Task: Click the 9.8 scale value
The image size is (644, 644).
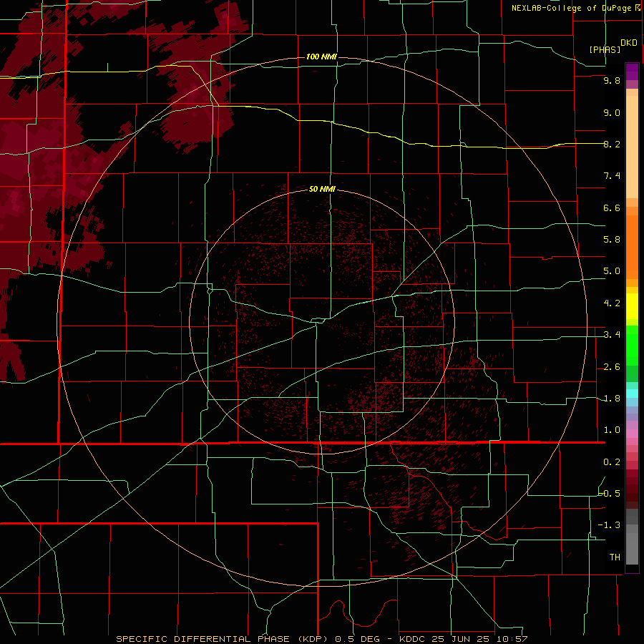Action: point(612,80)
